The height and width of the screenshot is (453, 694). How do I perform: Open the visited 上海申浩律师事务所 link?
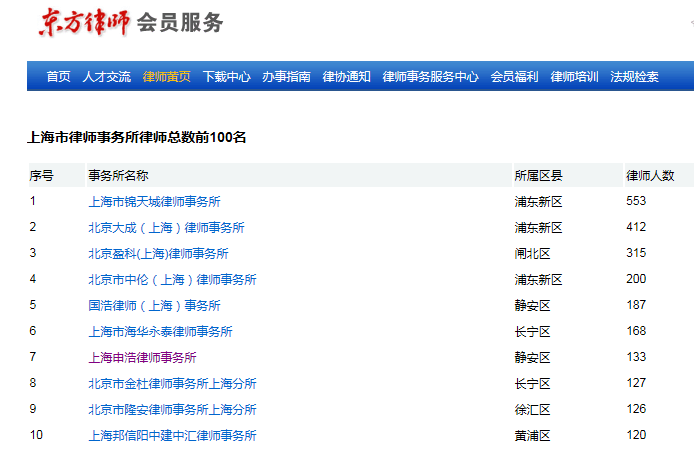point(142,358)
